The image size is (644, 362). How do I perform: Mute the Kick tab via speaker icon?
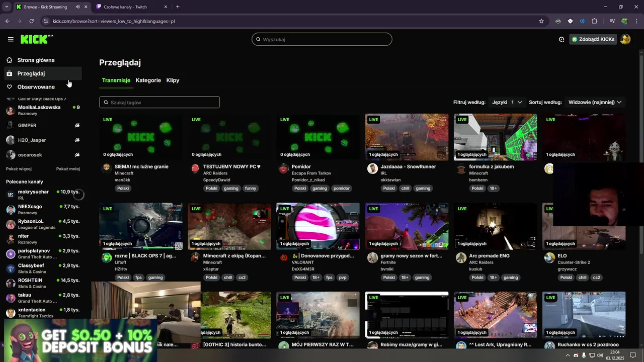click(x=77, y=7)
